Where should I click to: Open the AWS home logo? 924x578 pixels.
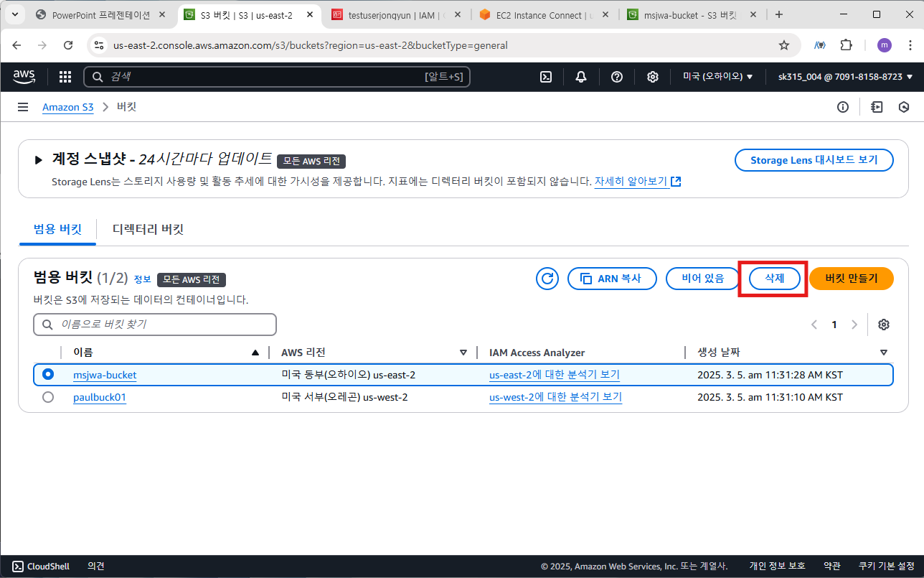[24, 77]
